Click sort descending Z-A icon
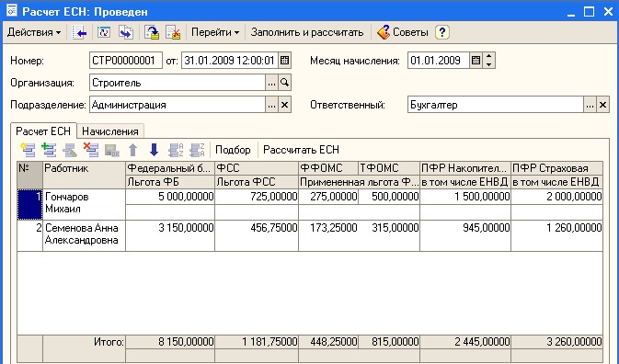 click(x=197, y=150)
